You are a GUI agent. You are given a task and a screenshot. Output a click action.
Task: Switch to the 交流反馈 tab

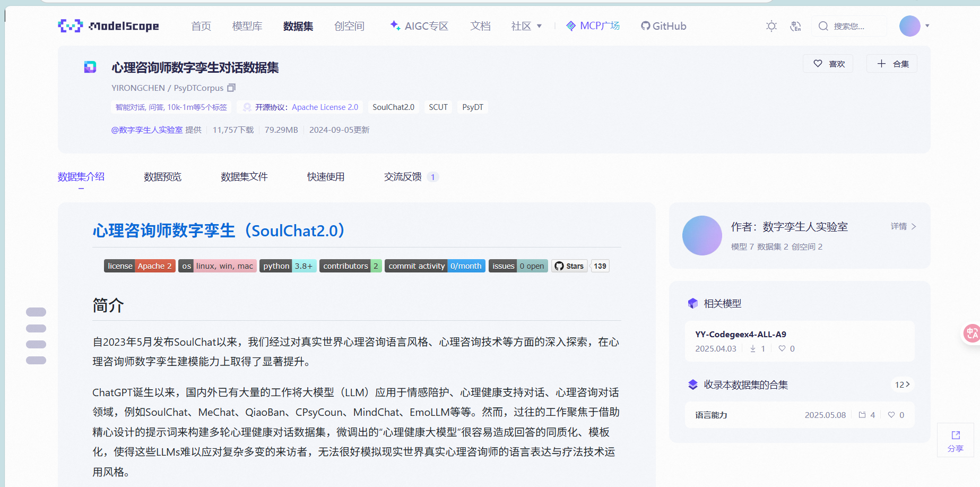point(411,177)
